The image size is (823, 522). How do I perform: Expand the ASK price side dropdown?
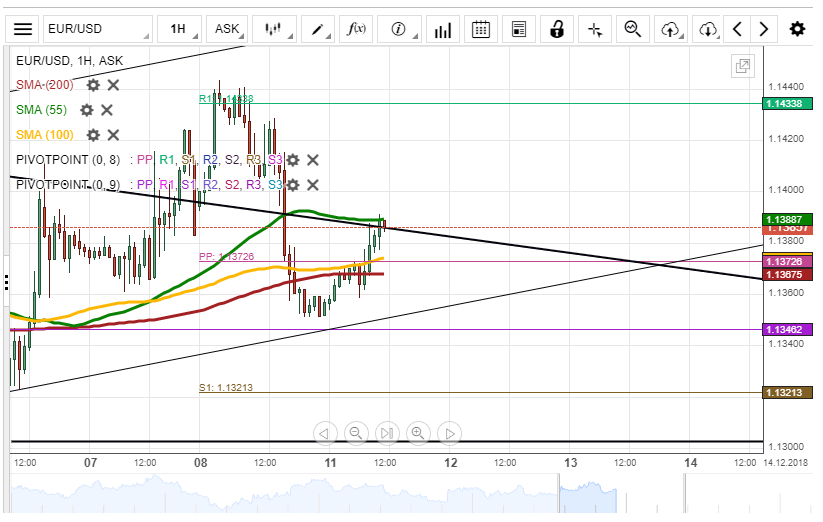(232, 29)
